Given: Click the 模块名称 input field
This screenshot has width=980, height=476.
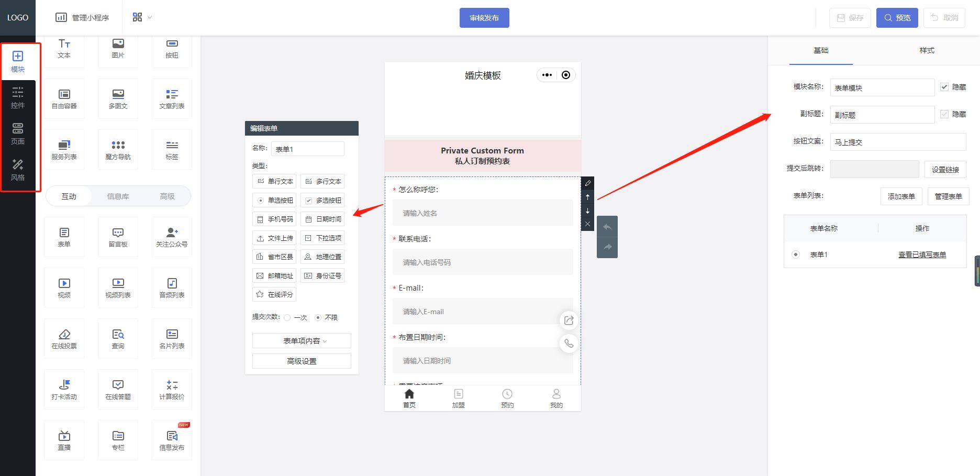Looking at the screenshot, I should click(x=882, y=87).
